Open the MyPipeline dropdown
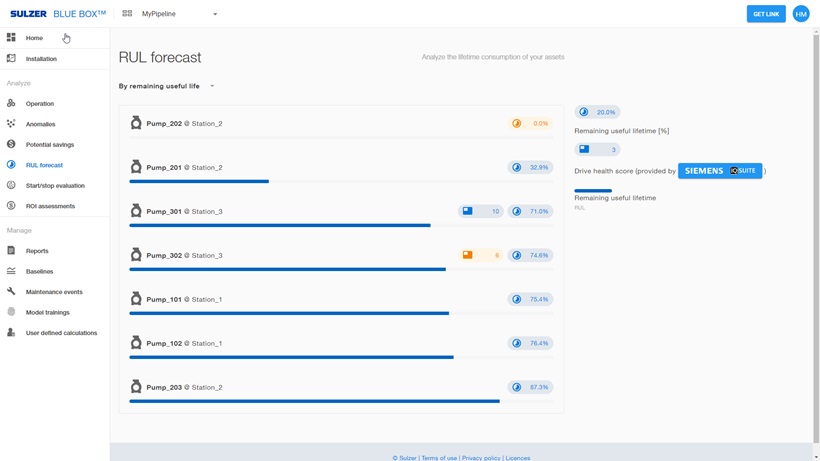 (180, 14)
